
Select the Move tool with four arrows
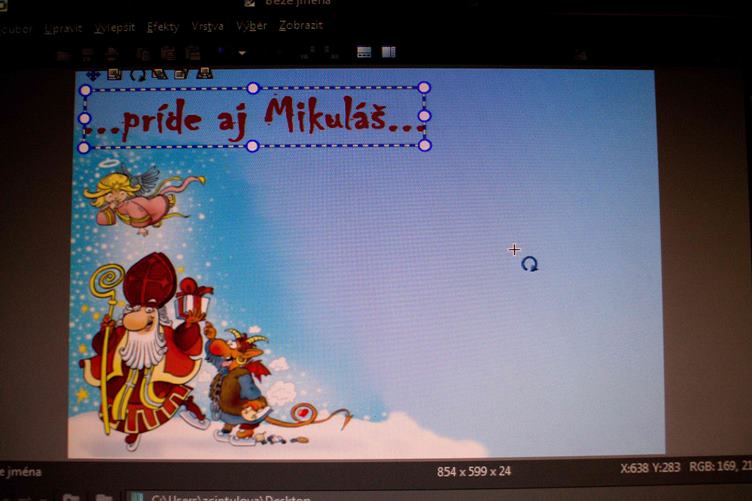pyautogui.click(x=93, y=75)
